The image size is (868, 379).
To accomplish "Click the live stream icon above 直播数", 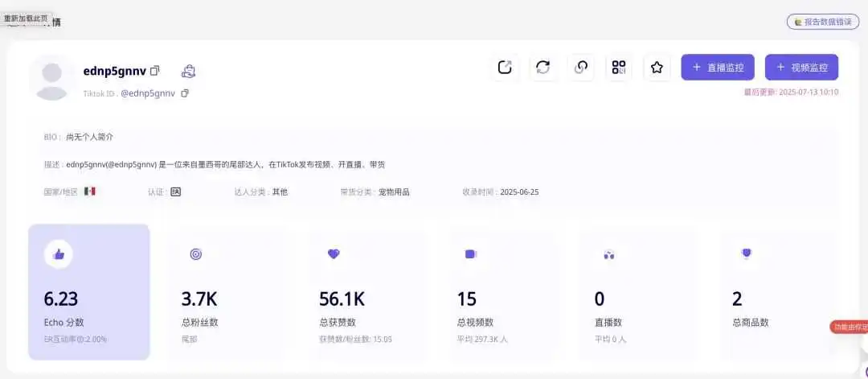I will [609, 255].
